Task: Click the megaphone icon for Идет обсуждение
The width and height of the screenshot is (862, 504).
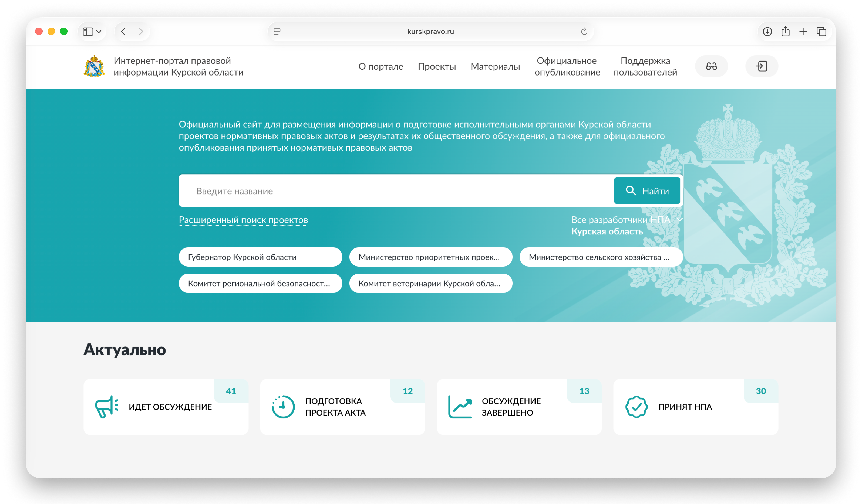Action: pos(107,407)
